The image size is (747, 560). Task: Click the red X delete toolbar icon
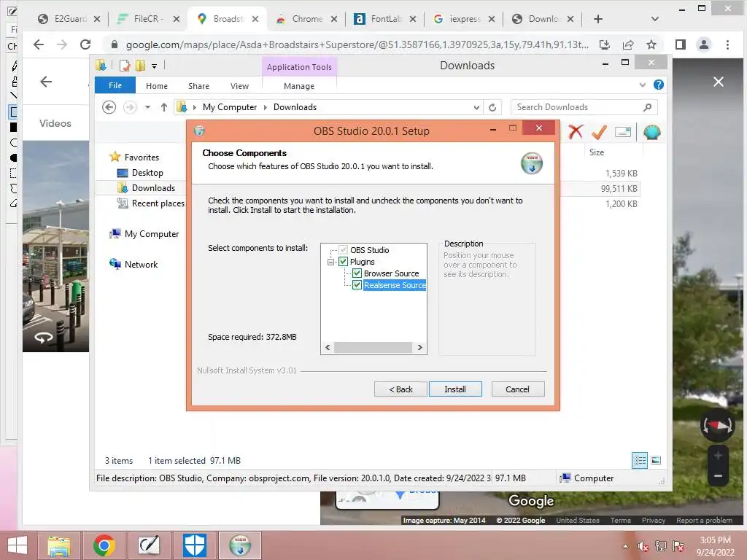pyautogui.click(x=576, y=132)
